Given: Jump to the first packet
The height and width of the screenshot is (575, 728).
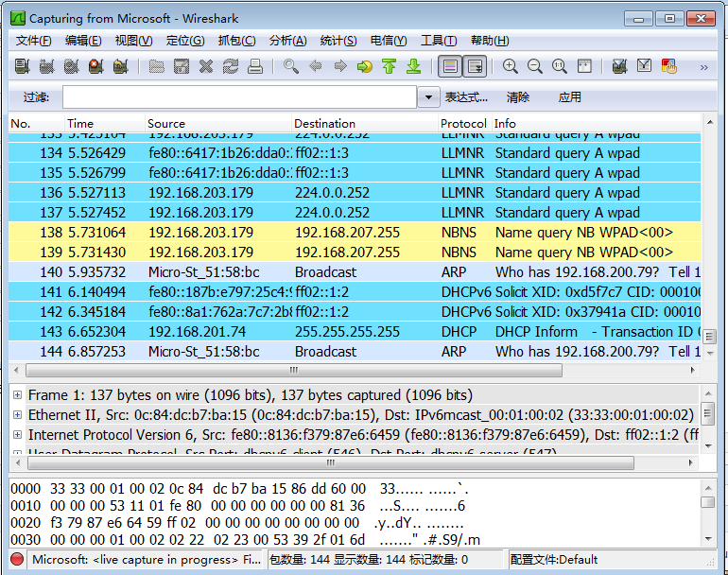Looking at the screenshot, I should pos(390,66).
